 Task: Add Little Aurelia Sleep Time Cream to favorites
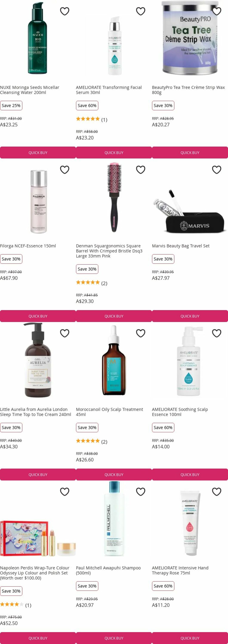click(x=65, y=333)
